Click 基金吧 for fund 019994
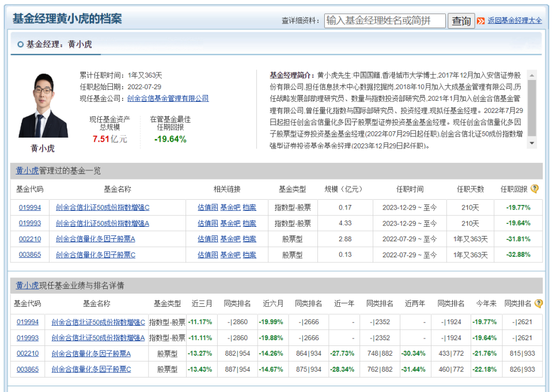Screen dimensions: 553x392 coord(230,207)
